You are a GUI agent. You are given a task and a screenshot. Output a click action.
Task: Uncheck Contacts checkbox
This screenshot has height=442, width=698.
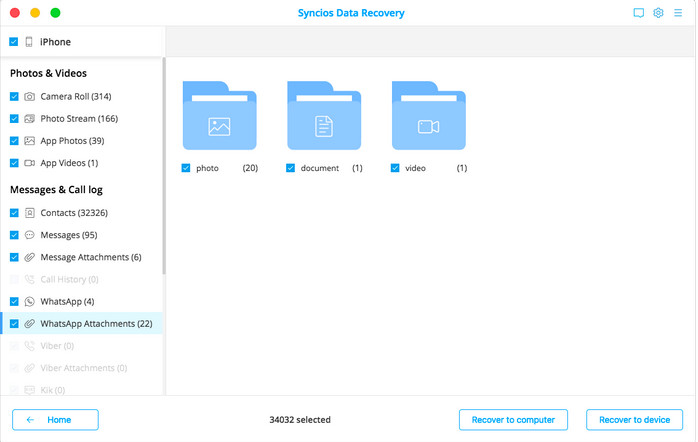(14, 213)
